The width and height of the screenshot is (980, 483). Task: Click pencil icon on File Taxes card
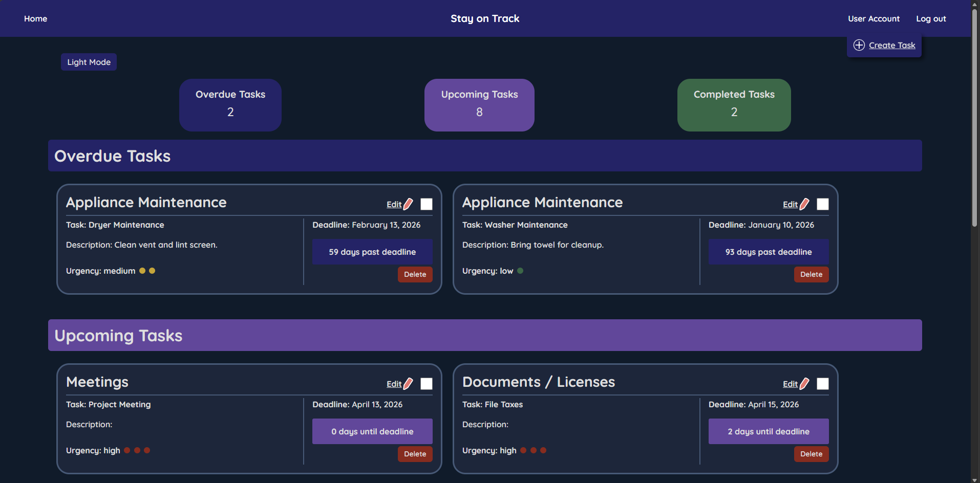804,384
